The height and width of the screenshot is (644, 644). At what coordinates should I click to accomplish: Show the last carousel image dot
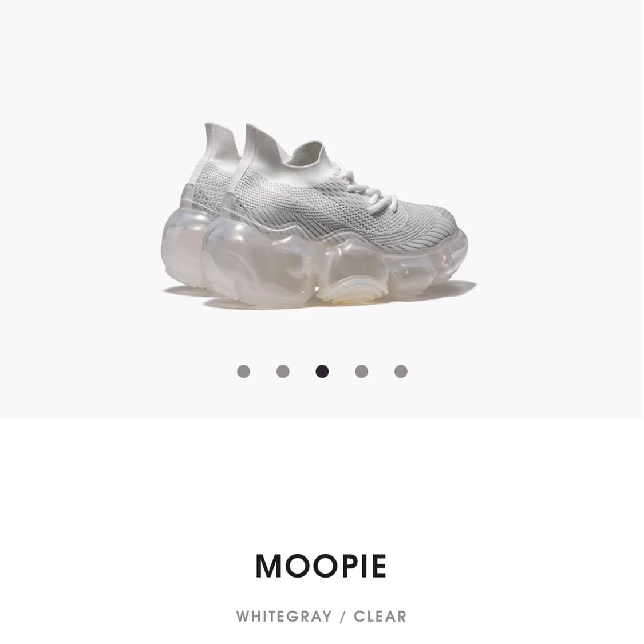pyautogui.click(x=401, y=372)
